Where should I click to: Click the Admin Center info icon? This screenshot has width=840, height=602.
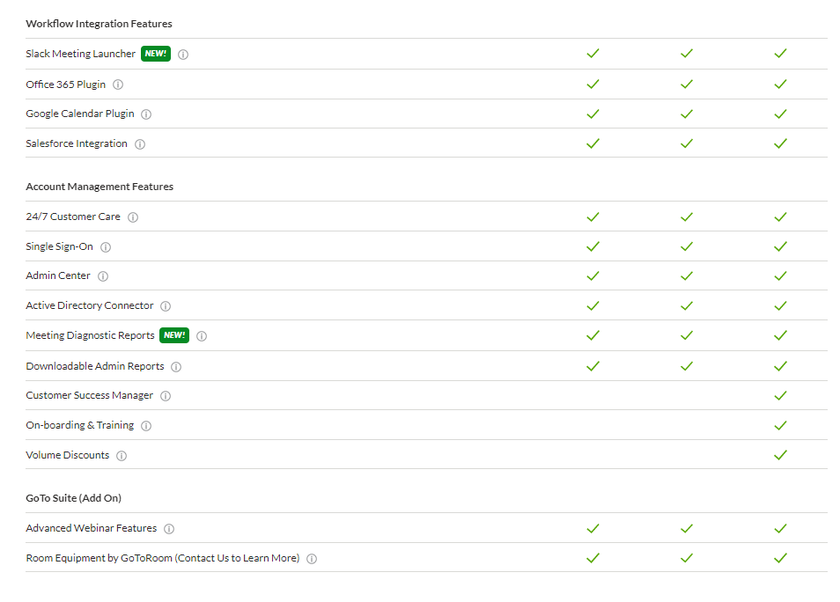coord(103,276)
